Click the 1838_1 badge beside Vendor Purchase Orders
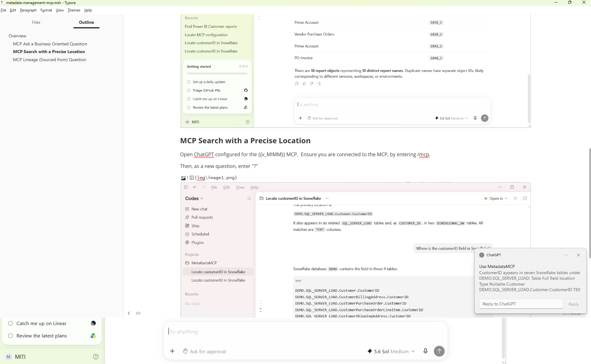591x364 pixels. point(436,34)
